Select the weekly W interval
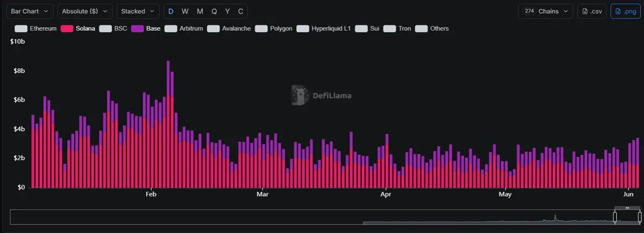Screen dimensions: 644x233 pyautogui.click(x=185, y=11)
